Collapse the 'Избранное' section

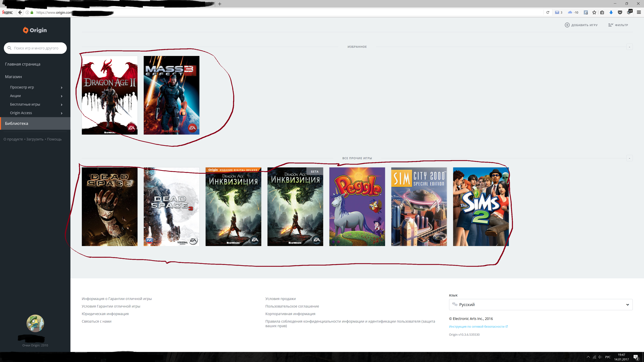click(630, 47)
